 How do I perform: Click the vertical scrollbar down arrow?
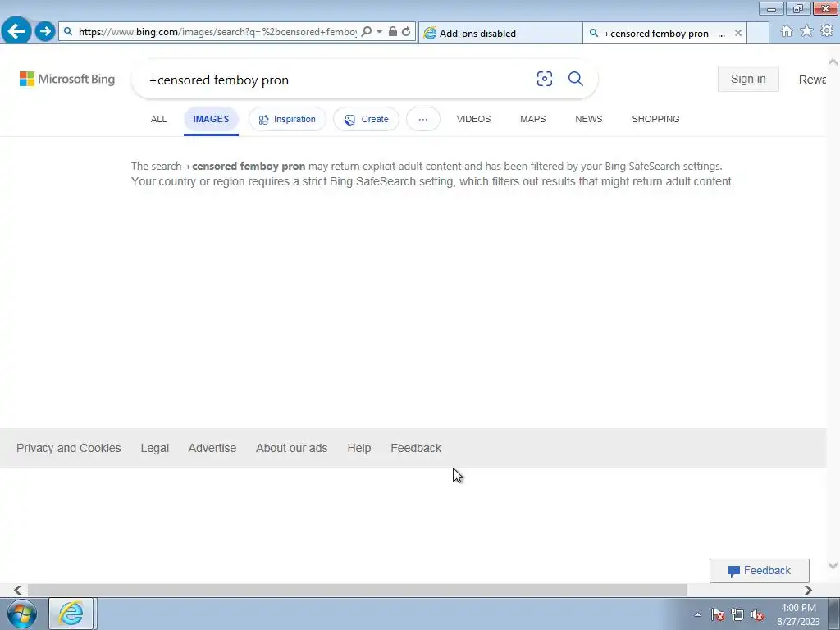(833, 565)
